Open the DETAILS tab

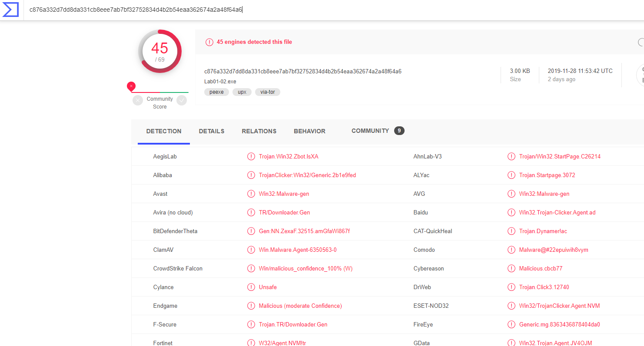pyautogui.click(x=212, y=131)
